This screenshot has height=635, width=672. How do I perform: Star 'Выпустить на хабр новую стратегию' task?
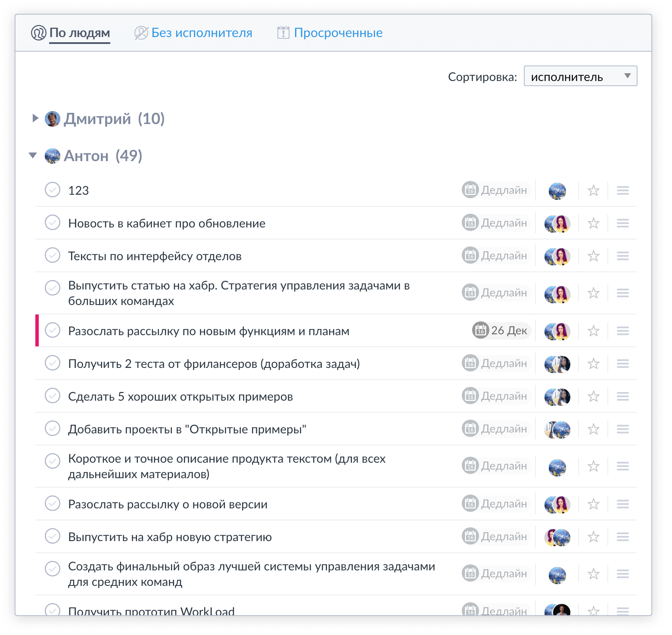(594, 536)
